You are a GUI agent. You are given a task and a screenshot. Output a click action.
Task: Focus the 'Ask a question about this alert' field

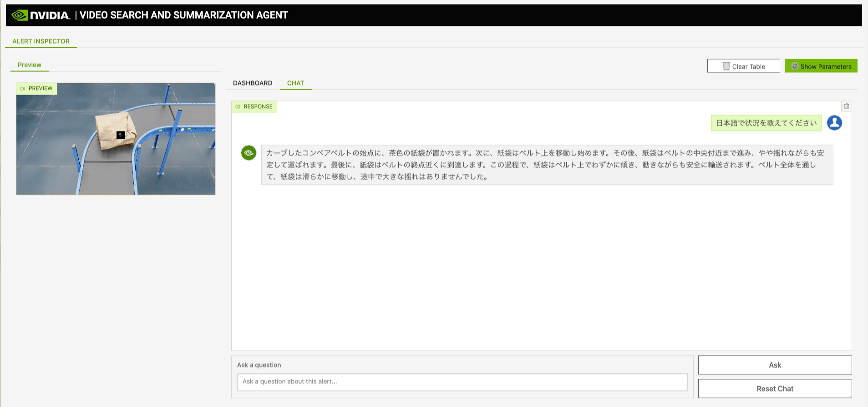click(x=462, y=382)
